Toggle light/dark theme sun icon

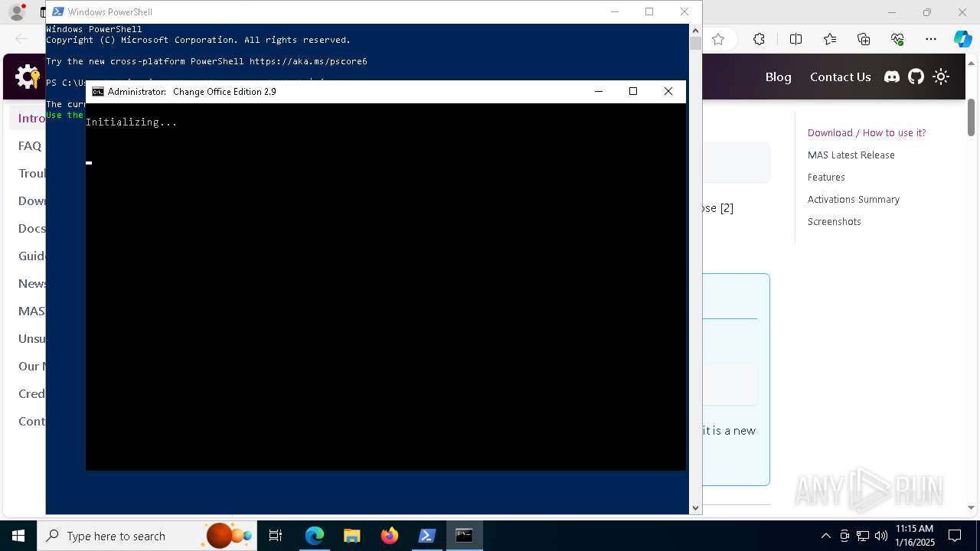(x=941, y=77)
